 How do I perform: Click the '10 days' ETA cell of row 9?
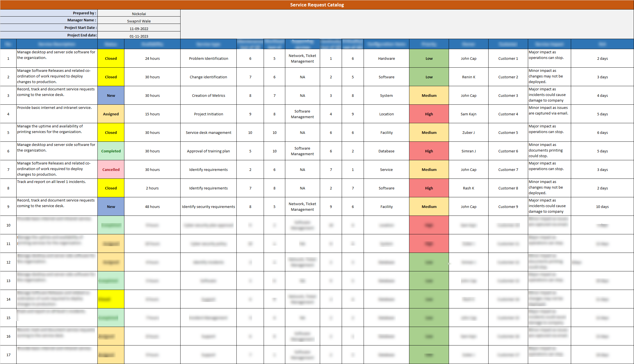(x=602, y=207)
